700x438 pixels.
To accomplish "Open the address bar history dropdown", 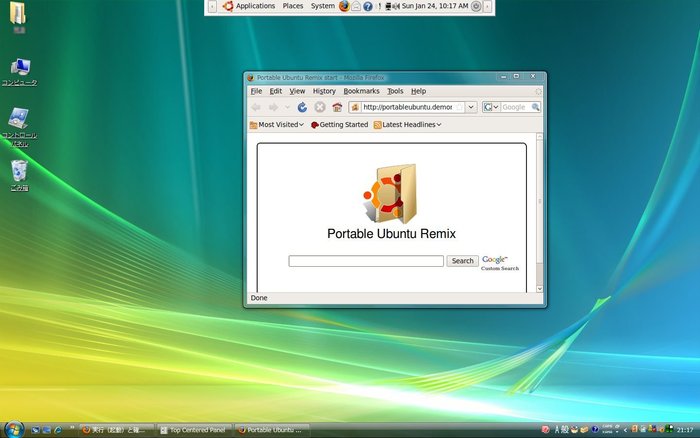I will pos(471,107).
